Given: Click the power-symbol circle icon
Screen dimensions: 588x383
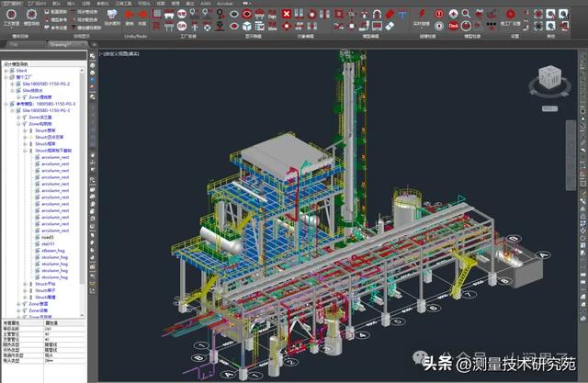Looking at the screenshot, I should click(466, 26).
